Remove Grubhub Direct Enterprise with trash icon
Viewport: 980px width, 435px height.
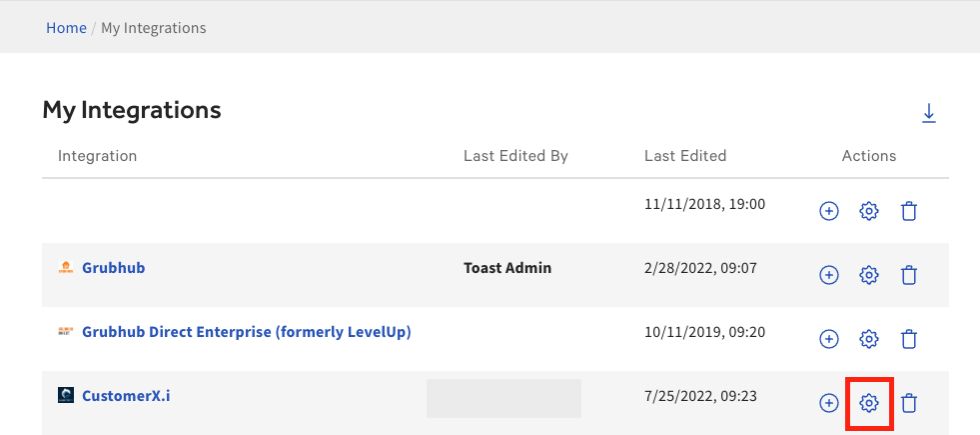[x=909, y=339]
